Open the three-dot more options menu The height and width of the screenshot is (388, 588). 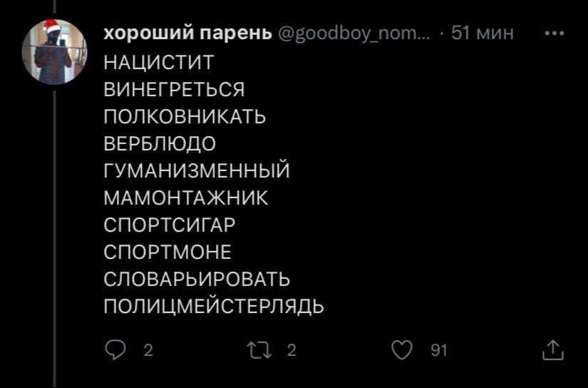(555, 34)
